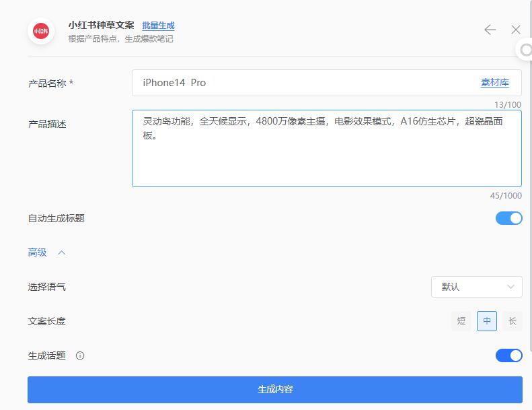Select 长 for 文案长度

click(512, 321)
